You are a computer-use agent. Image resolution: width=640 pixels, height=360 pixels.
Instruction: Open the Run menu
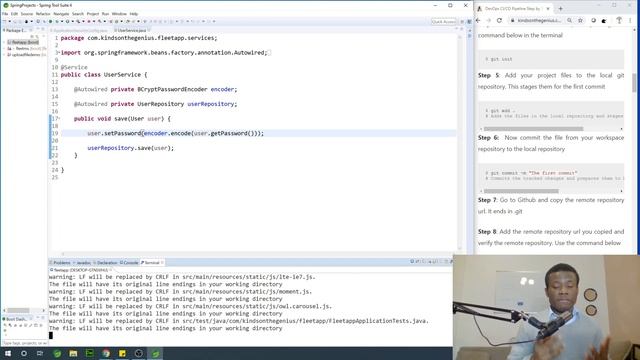click(x=105, y=14)
